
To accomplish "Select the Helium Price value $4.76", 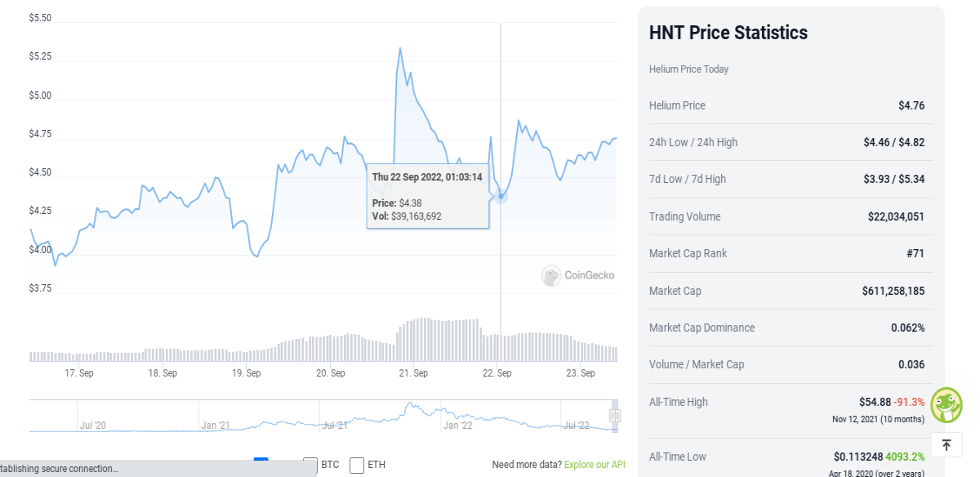I will (911, 105).
